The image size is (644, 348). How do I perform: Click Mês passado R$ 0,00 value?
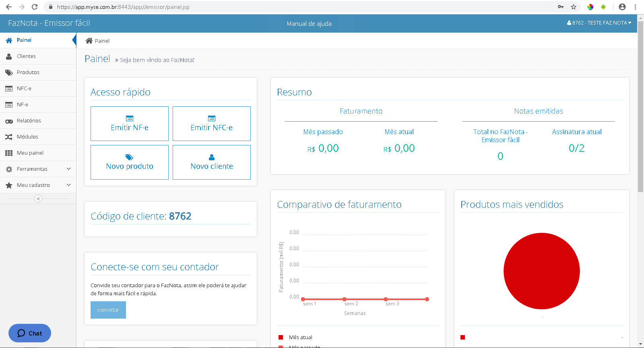pos(323,149)
